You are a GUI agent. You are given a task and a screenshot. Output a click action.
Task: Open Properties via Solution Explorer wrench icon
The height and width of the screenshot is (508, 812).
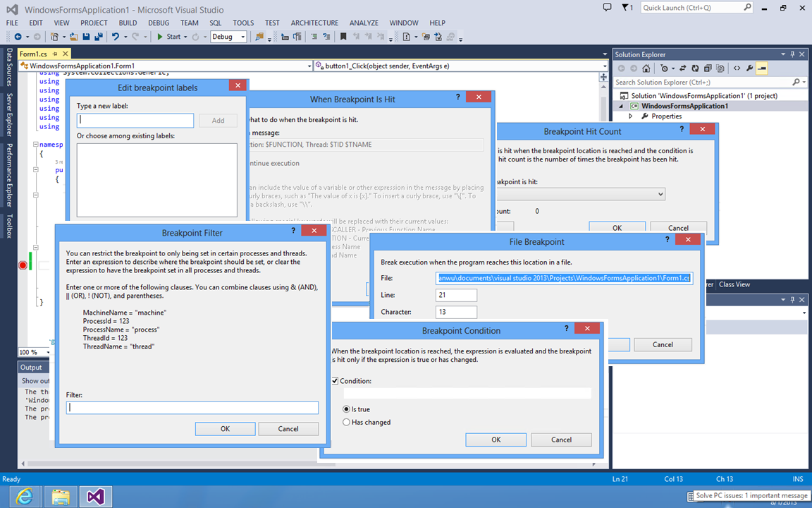pos(749,68)
